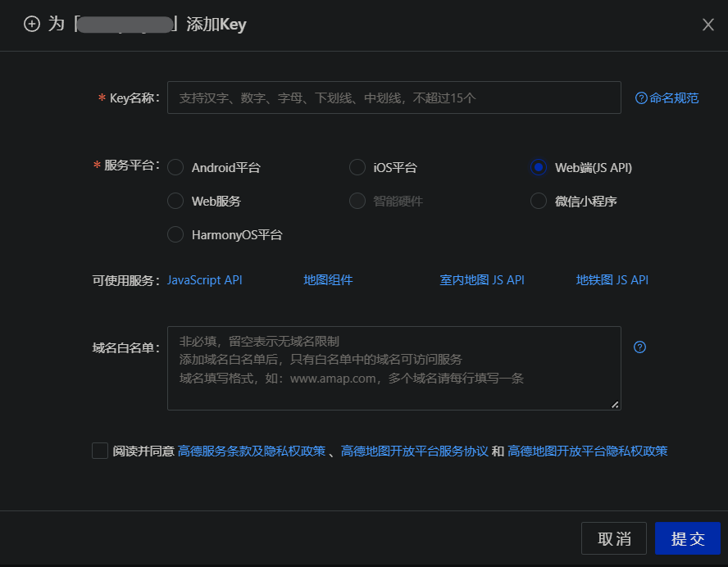
Task: Choose Web服务 as the service platform
Action: [x=175, y=201]
